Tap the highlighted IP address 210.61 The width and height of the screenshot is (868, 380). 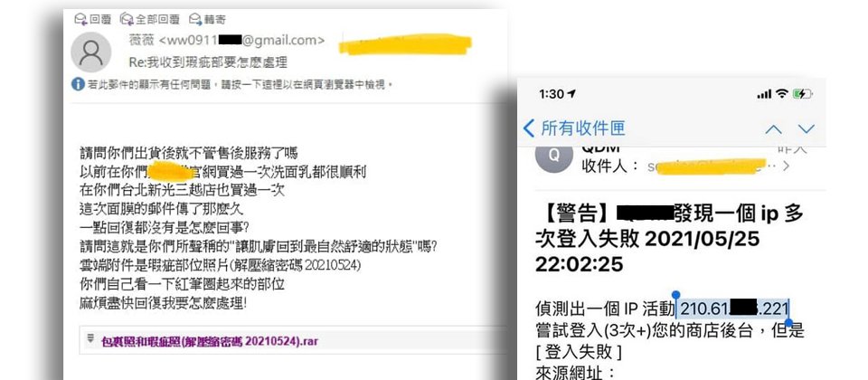733,309
